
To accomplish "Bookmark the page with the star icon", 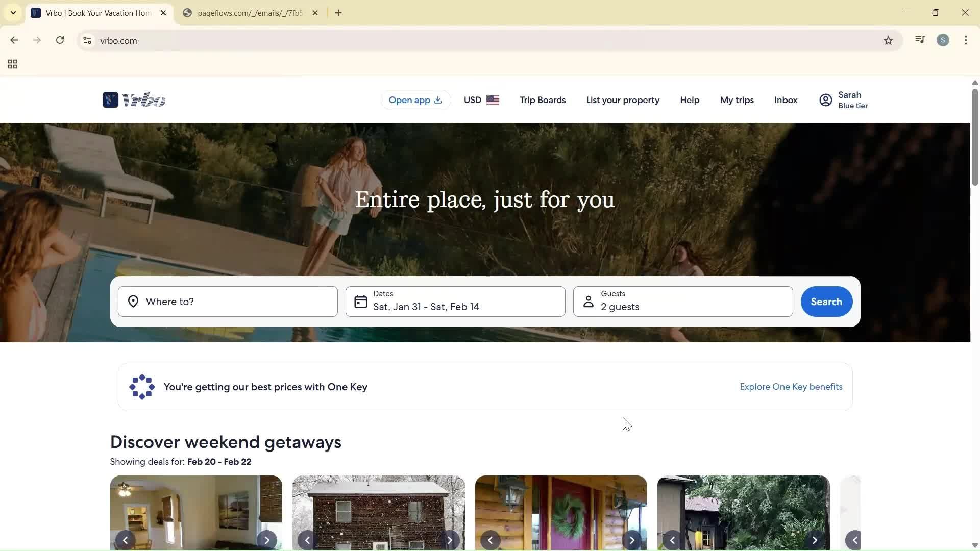I will click(888, 40).
